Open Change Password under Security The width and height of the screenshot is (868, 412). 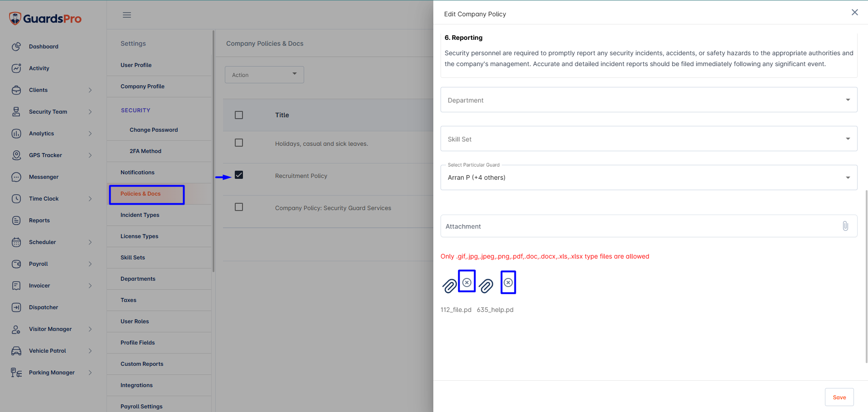(159, 130)
